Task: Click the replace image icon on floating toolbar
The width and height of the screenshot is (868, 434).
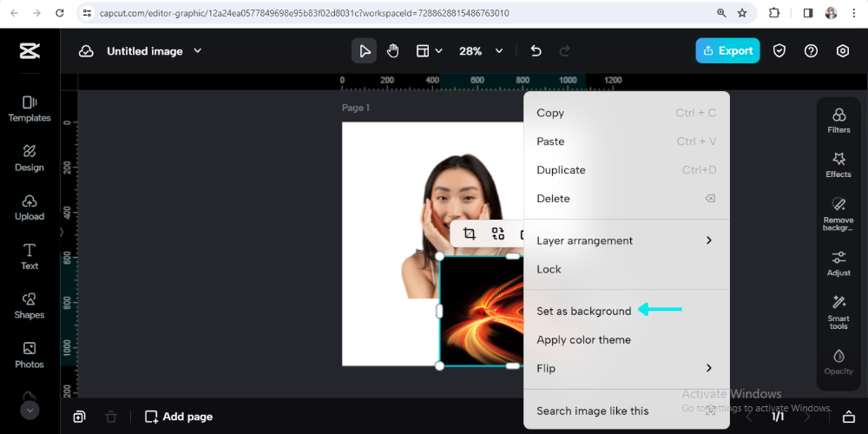Action: pyautogui.click(x=497, y=233)
